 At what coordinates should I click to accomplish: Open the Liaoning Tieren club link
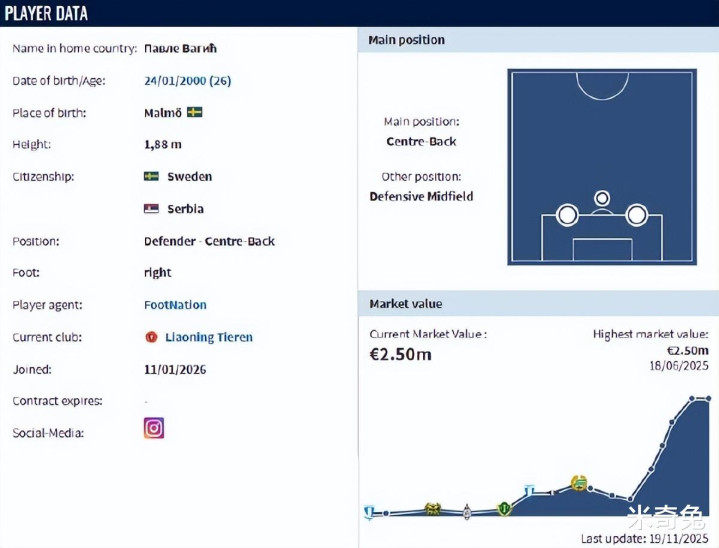(209, 337)
